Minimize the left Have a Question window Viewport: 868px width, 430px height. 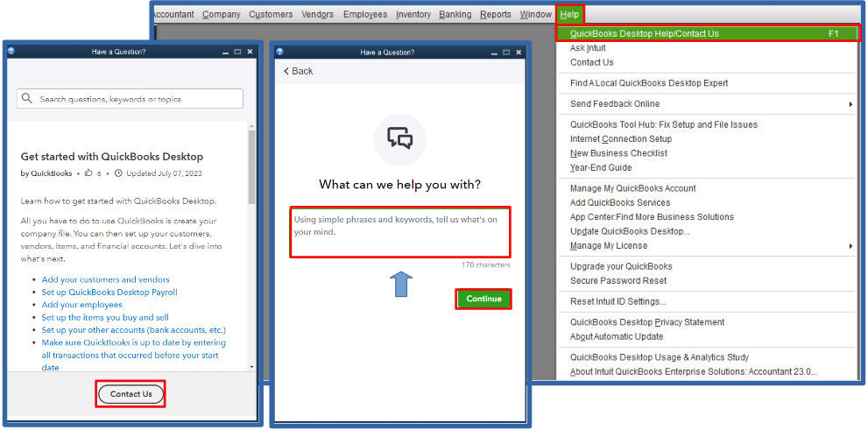pyautogui.click(x=225, y=52)
